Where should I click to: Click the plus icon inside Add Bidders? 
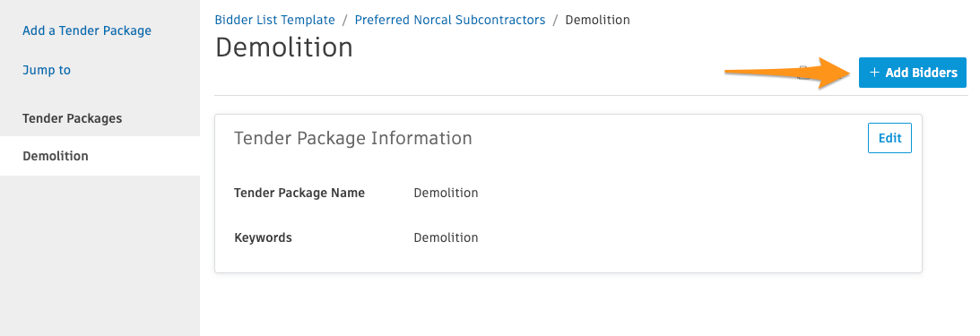874,73
